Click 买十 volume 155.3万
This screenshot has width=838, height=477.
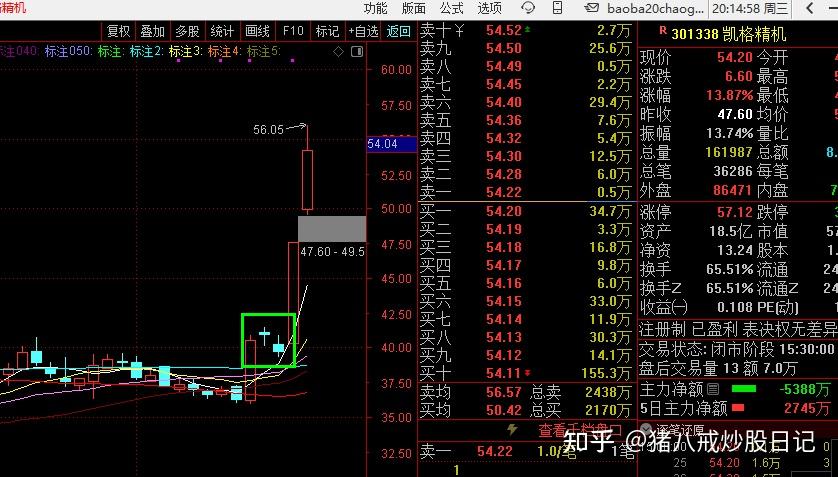[x=607, y=373]
